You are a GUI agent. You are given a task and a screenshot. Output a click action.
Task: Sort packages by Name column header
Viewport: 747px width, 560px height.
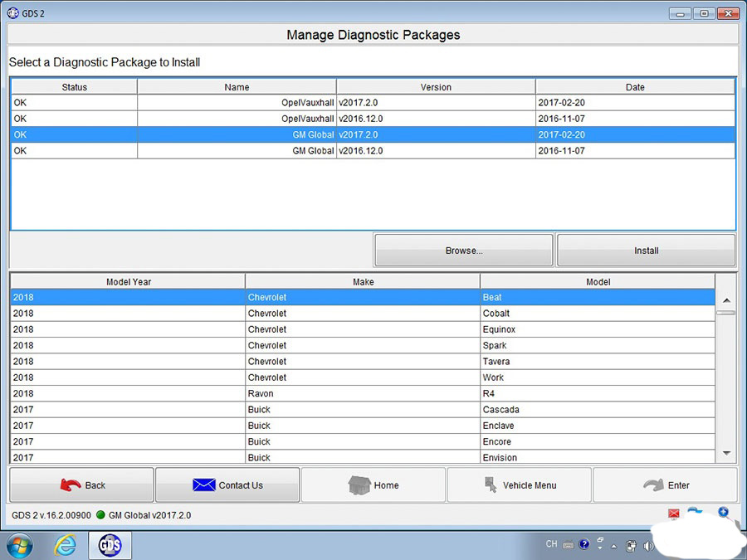tap(237, 86)
